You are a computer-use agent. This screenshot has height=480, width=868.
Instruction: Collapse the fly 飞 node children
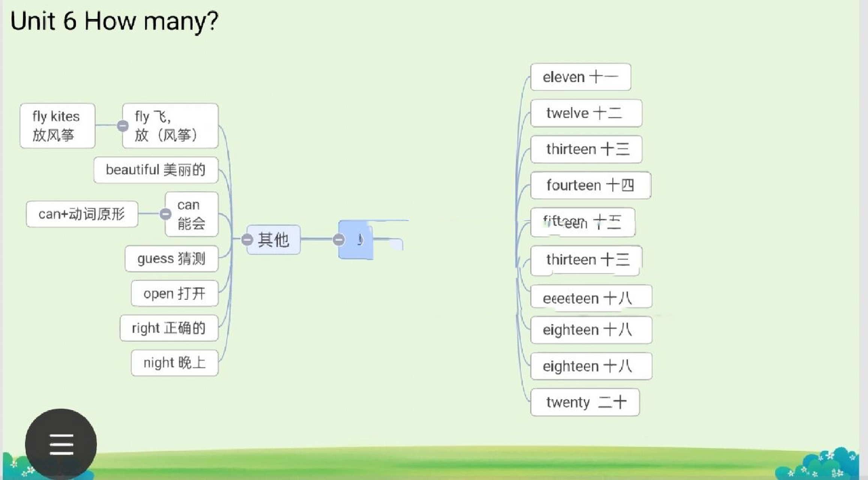(x=123, y=126)
